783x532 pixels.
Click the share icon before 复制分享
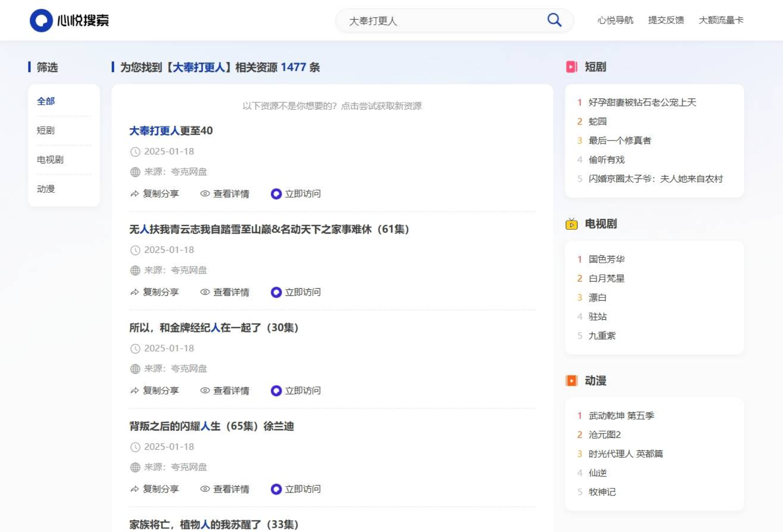pyautogui.click(x=134, y=194)
